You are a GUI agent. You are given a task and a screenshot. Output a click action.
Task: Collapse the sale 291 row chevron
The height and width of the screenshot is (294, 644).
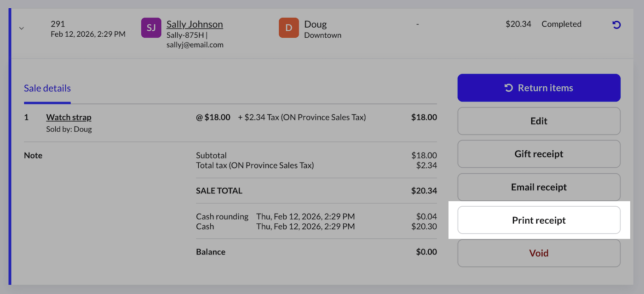click(21, 28)
